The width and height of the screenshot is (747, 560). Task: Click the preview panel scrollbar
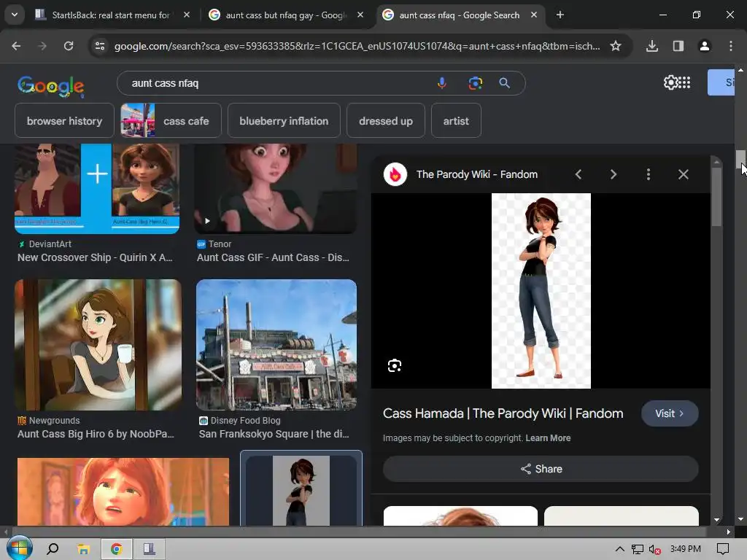coord(716,197)
